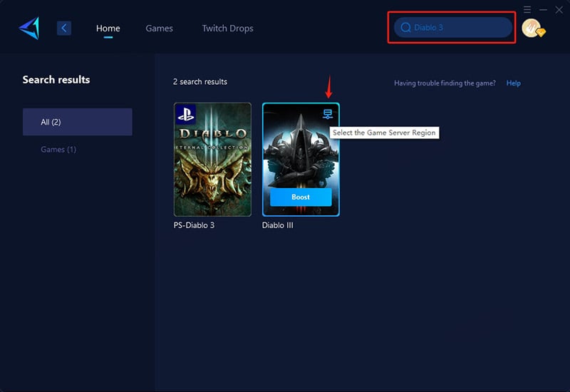This screenshot has height=392, width=570.
Task: Close the application window
Action: [x=559, y=10]
